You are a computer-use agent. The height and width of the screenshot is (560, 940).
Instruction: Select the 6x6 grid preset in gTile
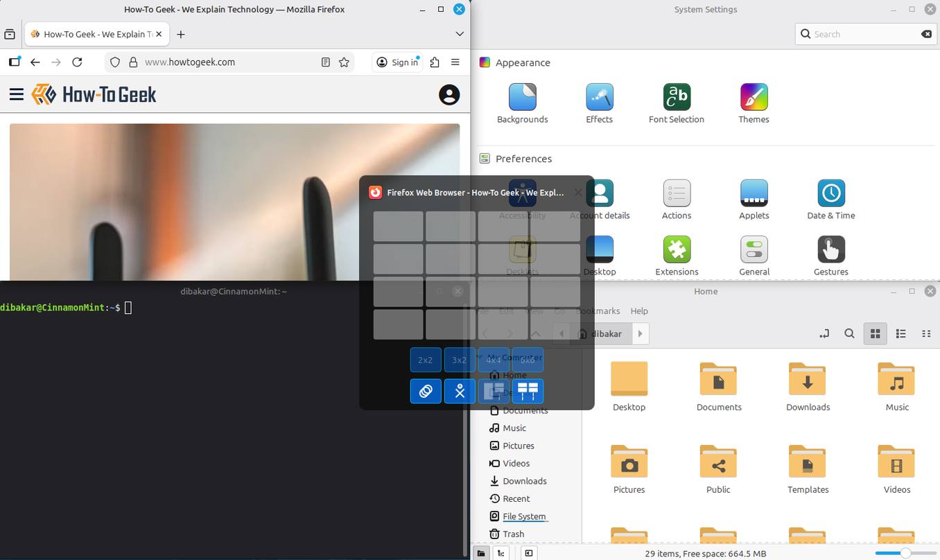click(528, 360)
